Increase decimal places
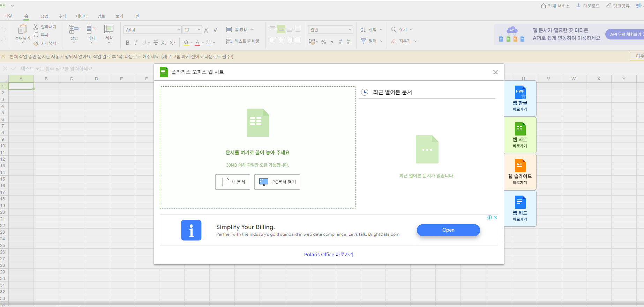644x307 pixels. (x=340, y=42)
